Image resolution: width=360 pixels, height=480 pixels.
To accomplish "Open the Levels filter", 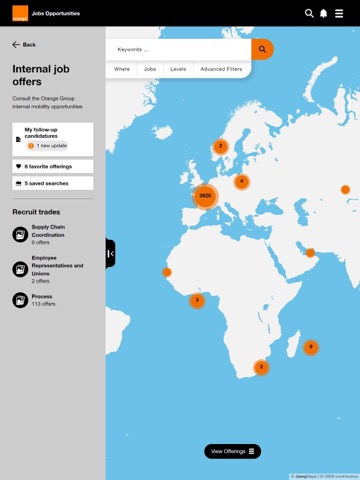I will pos(178,69).
